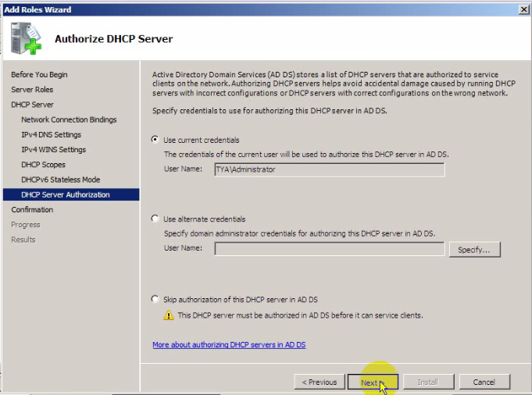This screenshot has width=532, height=395.
Task: Cancel the Add Roles Wizard
Action: pyautogui.click(x=484, y=382)
